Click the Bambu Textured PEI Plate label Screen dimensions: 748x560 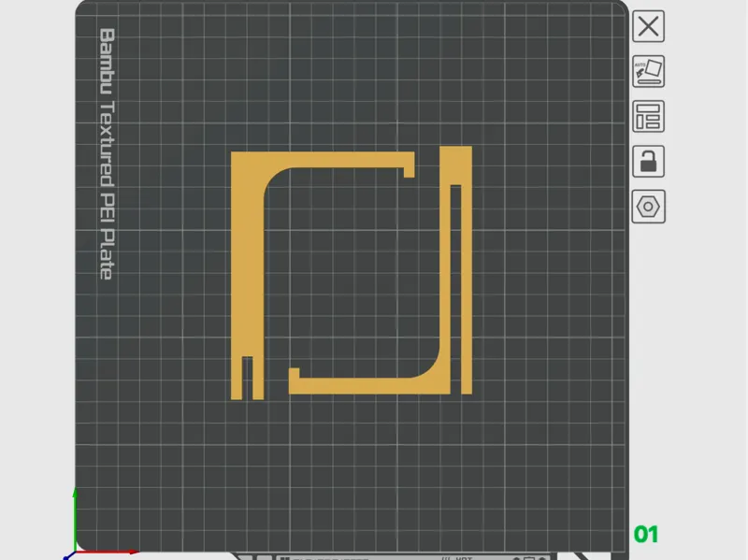pyautogui.click(x=107, y=153)
